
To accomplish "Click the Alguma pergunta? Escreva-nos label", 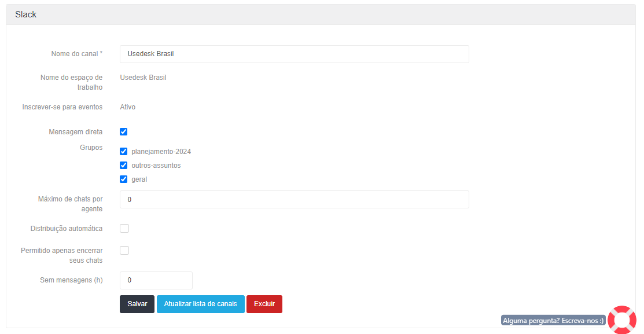I will coord(553,321).
